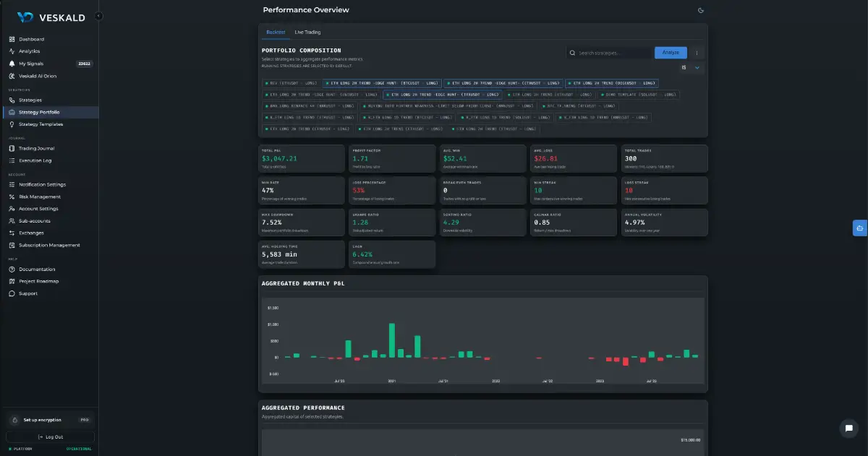The width and height of the screenshot is (868, 456).
Task: Open the chat bubble widget
Action: (848, 429)
